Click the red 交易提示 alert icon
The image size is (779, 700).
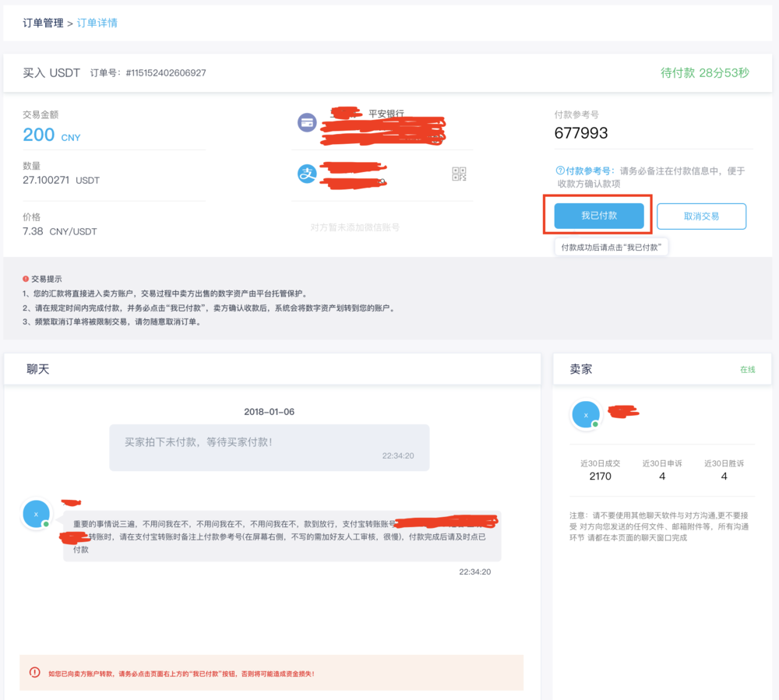click(24, 278)
